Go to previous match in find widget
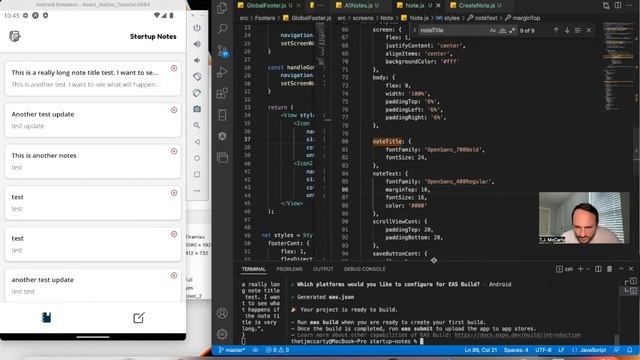 tap(556, 30)
